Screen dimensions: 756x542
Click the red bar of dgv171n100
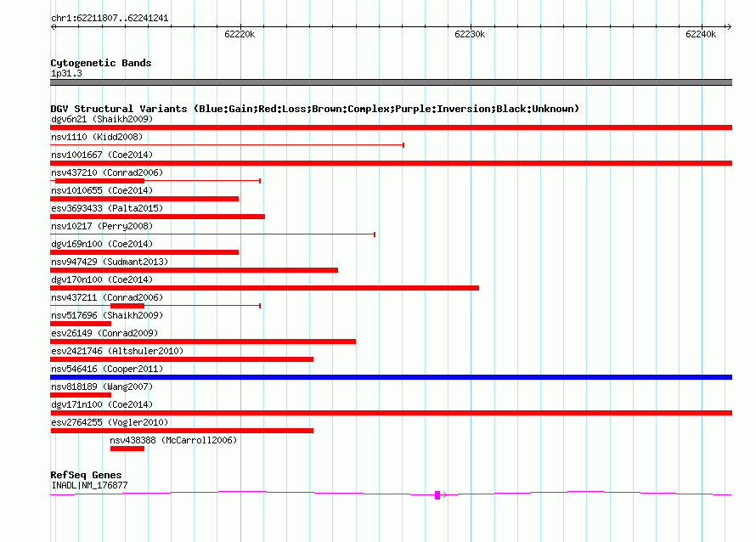point(391,413)
